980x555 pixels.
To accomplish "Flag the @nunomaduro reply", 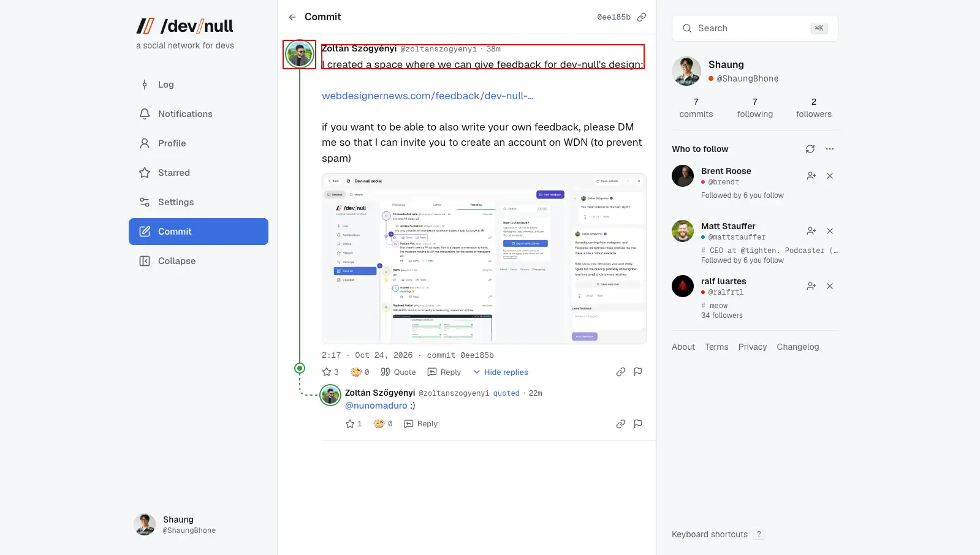I will pos(638,424).
